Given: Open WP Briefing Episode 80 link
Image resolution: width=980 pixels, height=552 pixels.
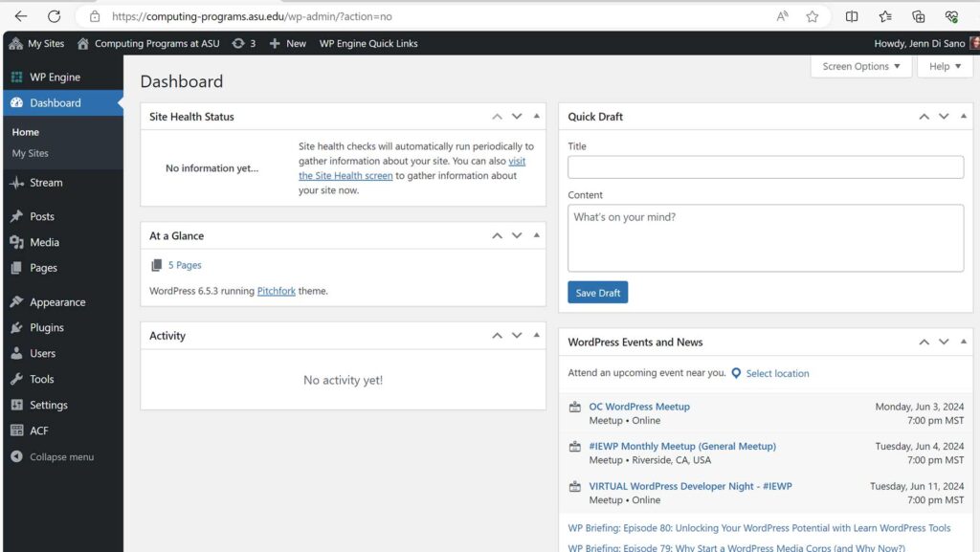Looking at the screenshot, I should coord(759,528).
